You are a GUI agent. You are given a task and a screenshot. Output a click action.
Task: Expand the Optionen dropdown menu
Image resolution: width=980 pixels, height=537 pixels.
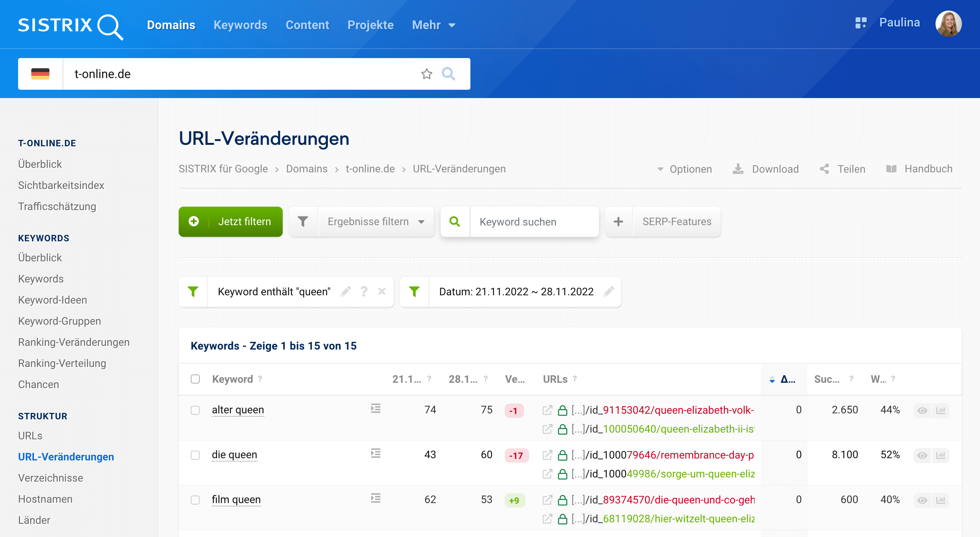[683, 169]
